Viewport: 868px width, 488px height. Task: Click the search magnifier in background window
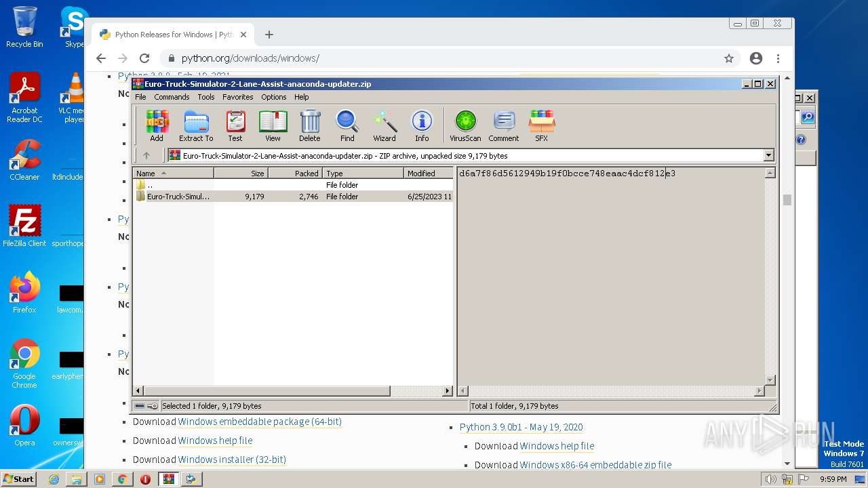coord(808,117)
